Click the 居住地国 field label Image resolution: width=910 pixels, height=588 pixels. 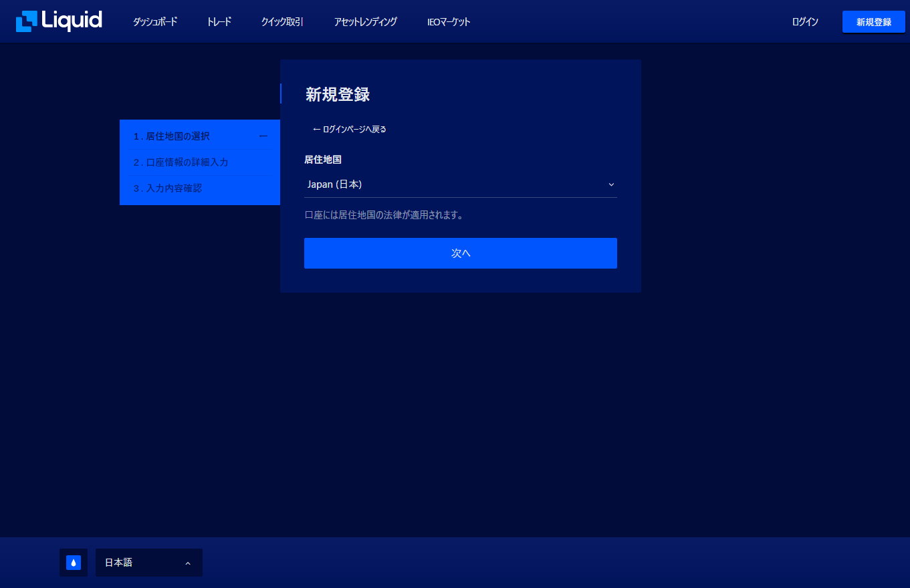[323, 160]
